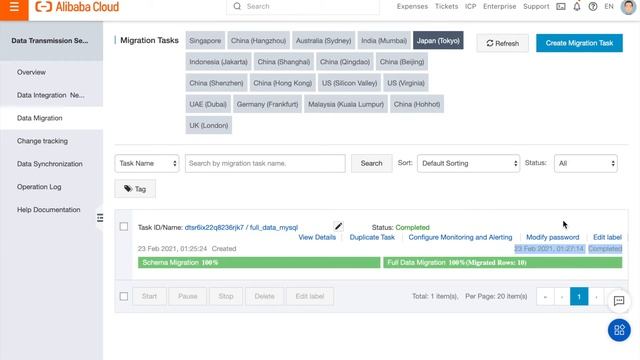Open the help question mark icon
Screen dimensions: 640x360
click(x=593, y=7)
